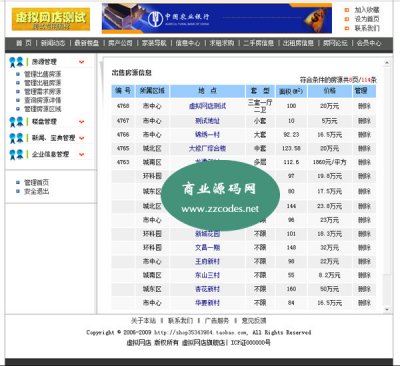The image size is (400, 366).
Task: Click ribbon icon beside 企业信息管理
Action: [16, 154]
